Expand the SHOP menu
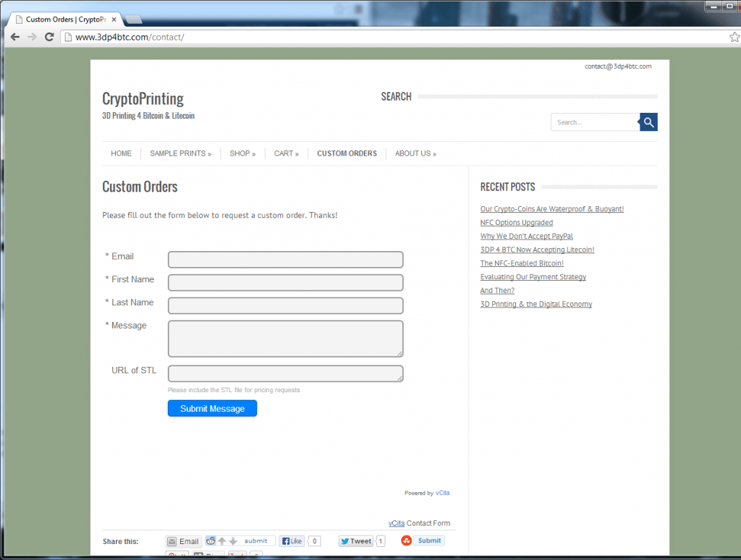 click(x=242, y=153)
